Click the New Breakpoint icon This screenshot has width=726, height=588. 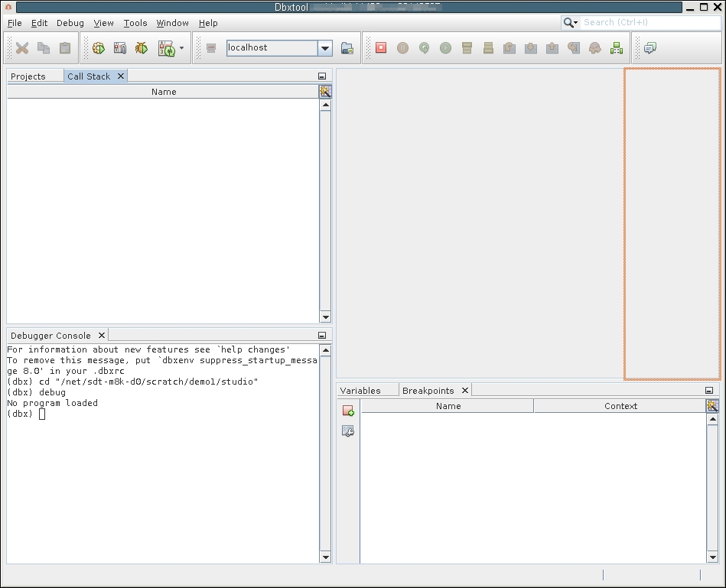click(348, 411)
